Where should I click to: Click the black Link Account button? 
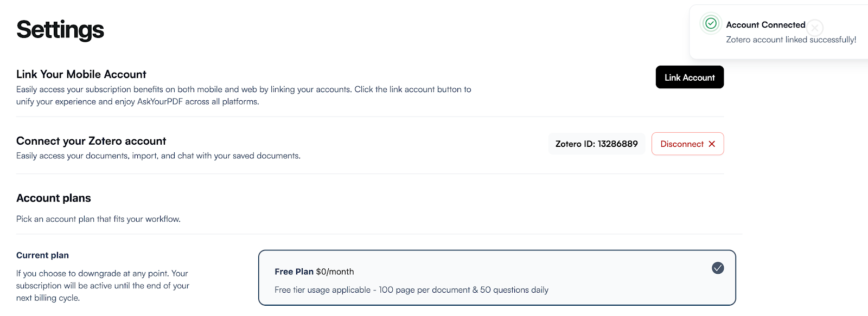(690, 77)
